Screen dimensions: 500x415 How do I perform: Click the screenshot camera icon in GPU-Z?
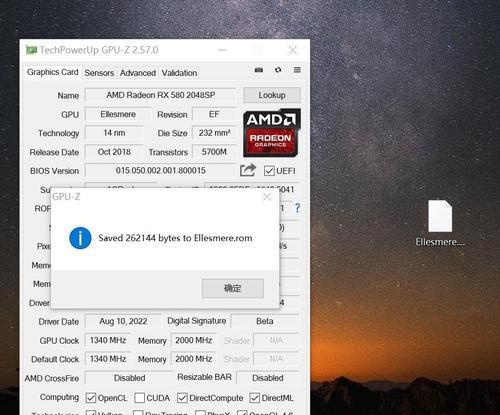pyautogui.click(x=259, y=70)
